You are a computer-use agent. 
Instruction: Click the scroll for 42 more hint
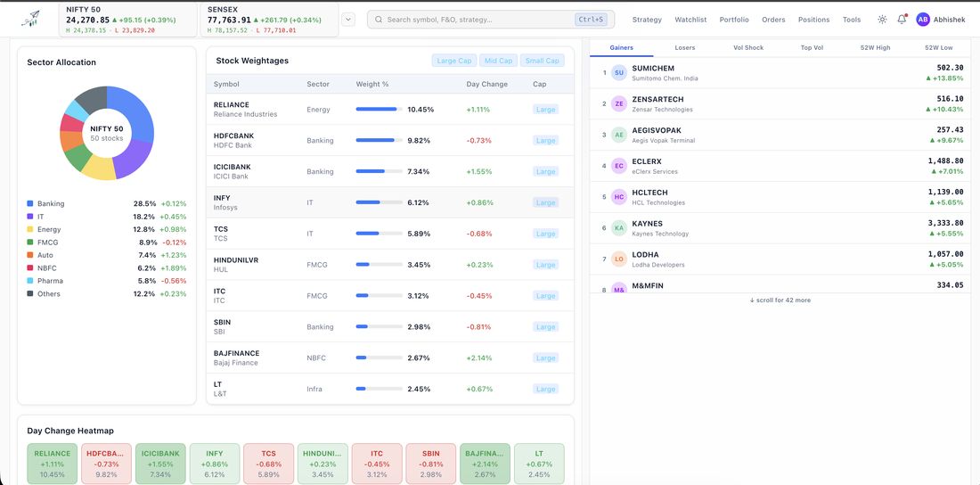(780, 300)
